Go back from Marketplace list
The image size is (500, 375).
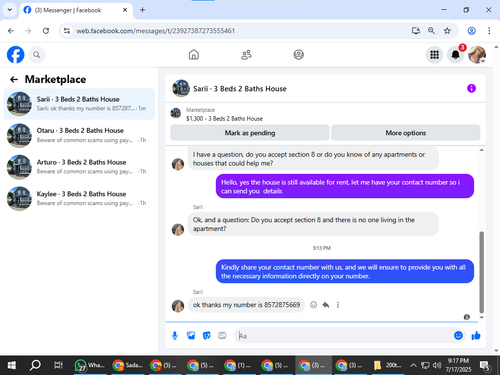tap(14, 79)
